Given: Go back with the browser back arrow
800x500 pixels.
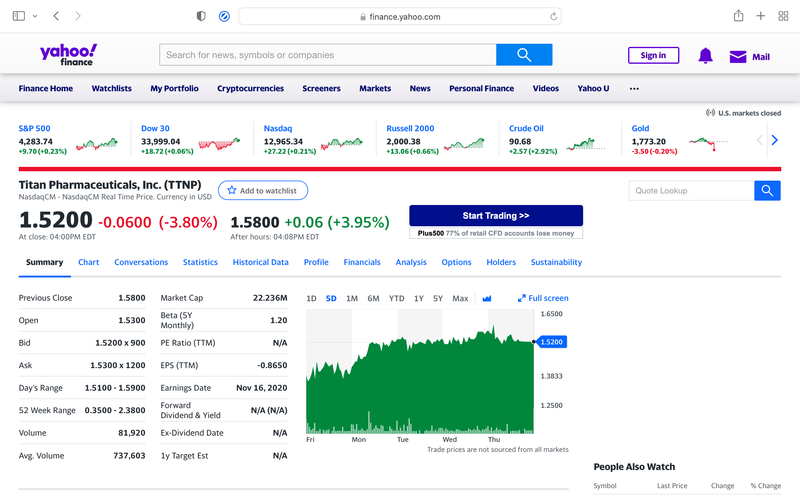Looking at the screenshot, I should [56, 16].
